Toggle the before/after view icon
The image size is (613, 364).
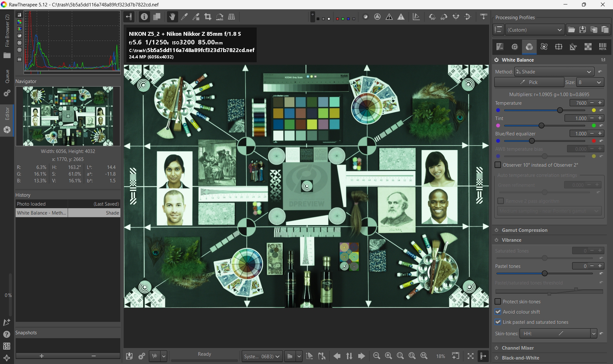157,17
